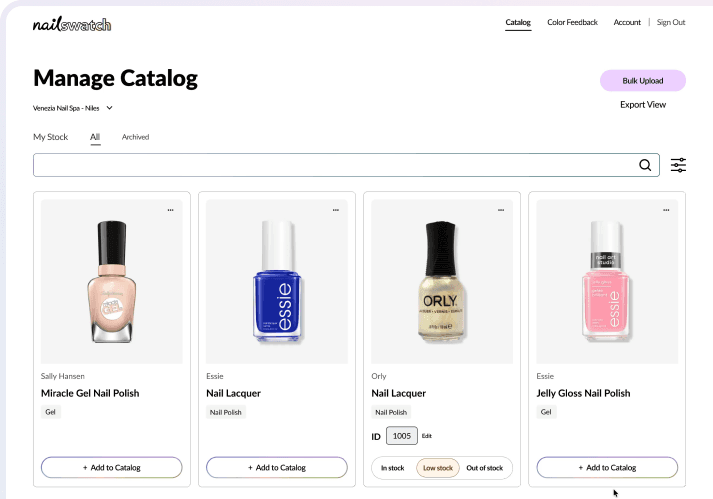Open three-dot menu on blue Essie card
The height and width of the screenshot is (499, 713).
point(336,210)
